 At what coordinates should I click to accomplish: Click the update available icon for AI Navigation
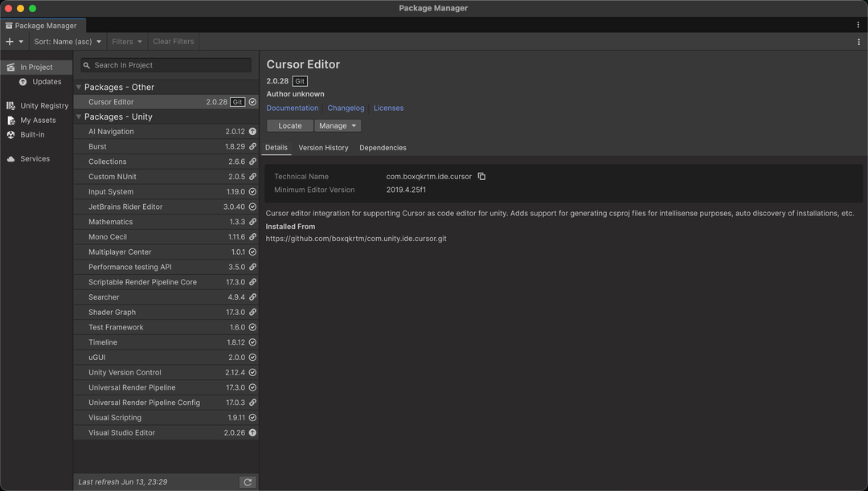coord(252,132)
